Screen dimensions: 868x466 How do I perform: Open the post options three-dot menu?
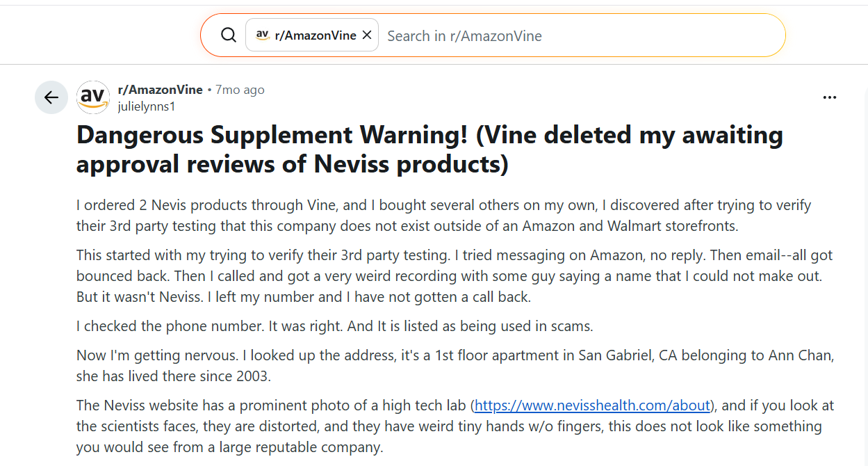[829, 97]
